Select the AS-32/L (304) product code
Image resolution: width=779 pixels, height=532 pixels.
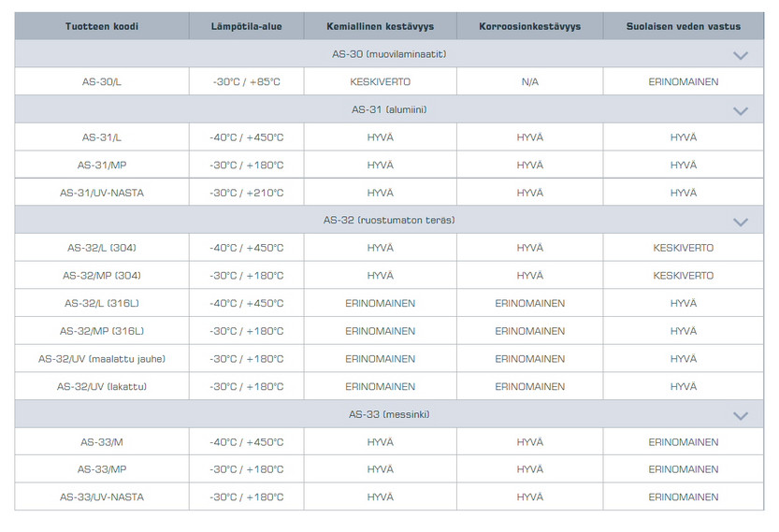click(x=102, y=248)
